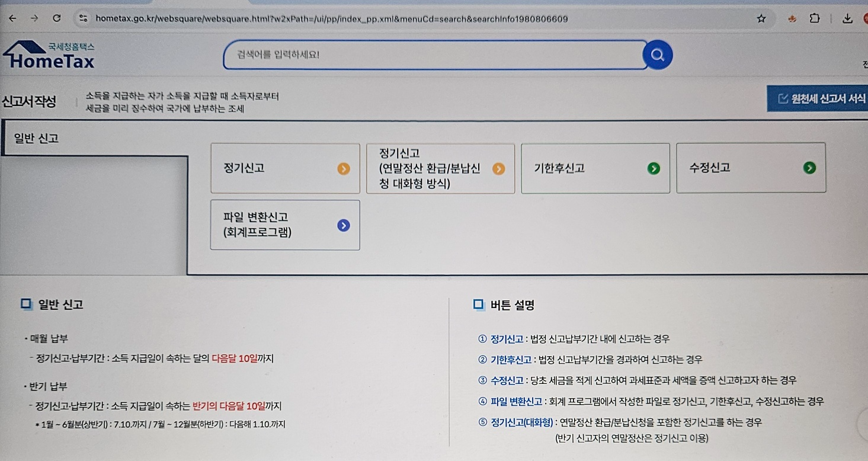Click the blue arrow on 파일 변환신고 card
Image resolution: width=868 pixels, height=461 pixels.
pos(342,225)
